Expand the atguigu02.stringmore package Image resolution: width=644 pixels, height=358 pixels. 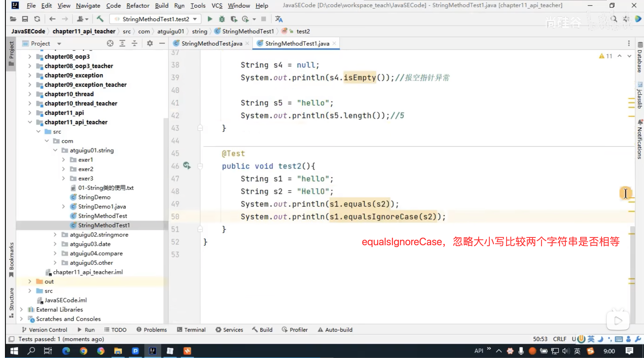coord(55,235)
